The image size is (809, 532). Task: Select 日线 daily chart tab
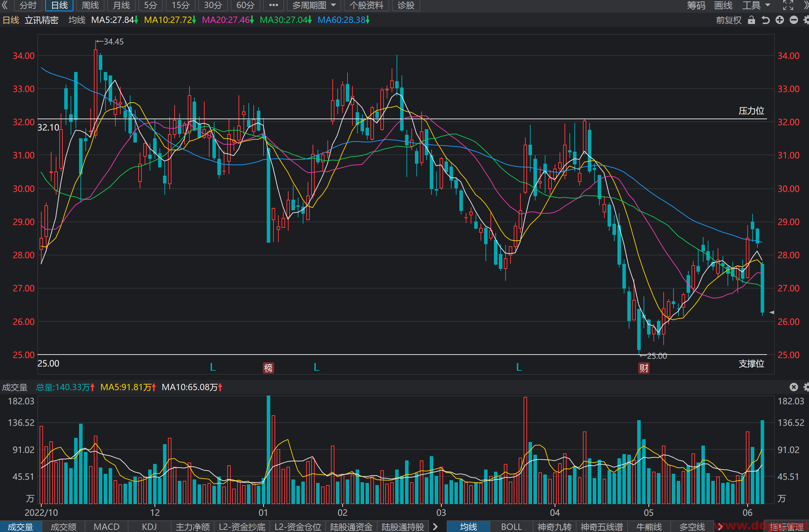coord(59,5)
